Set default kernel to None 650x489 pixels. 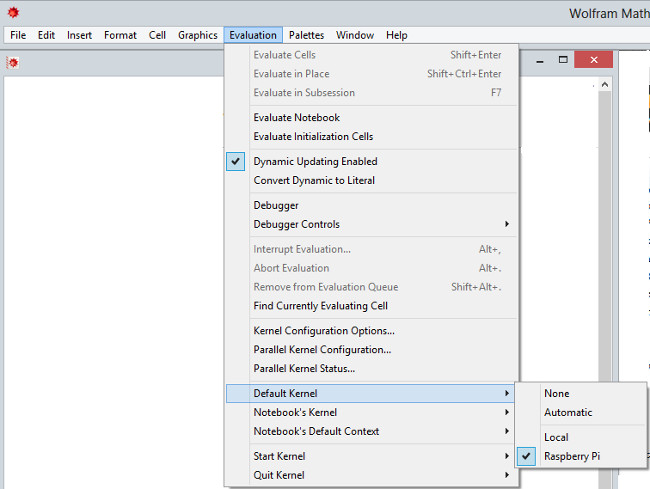click(x=556, y=393)
